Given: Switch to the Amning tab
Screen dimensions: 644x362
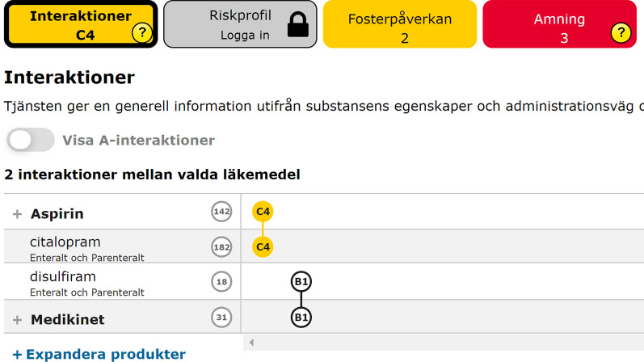Looking at the screenshot, I should click(x=558, y=25).
